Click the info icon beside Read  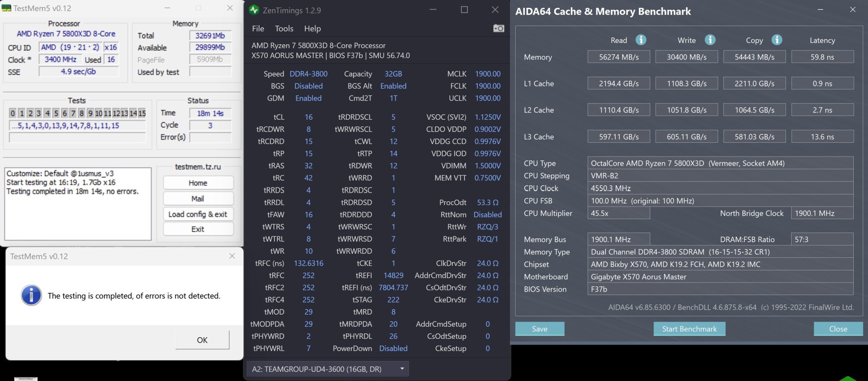(x=641, y=40)
